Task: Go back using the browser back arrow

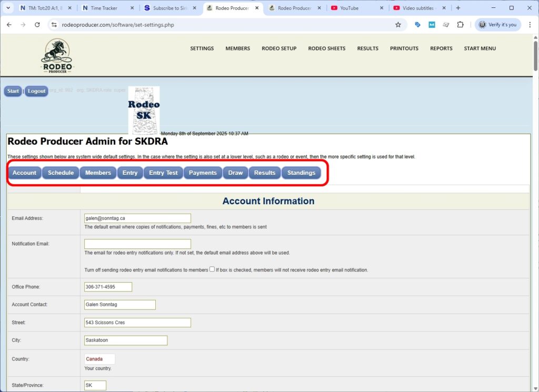Action: coord(9,24)
